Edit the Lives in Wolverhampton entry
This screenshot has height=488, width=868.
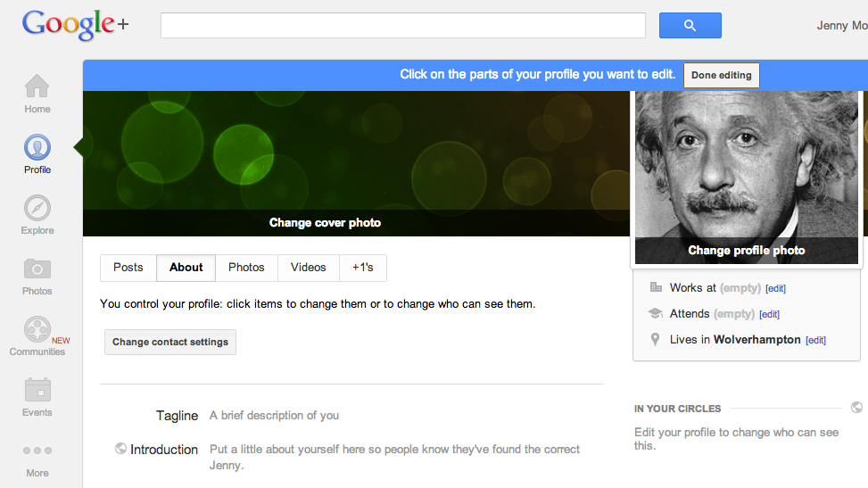[815, 341]
